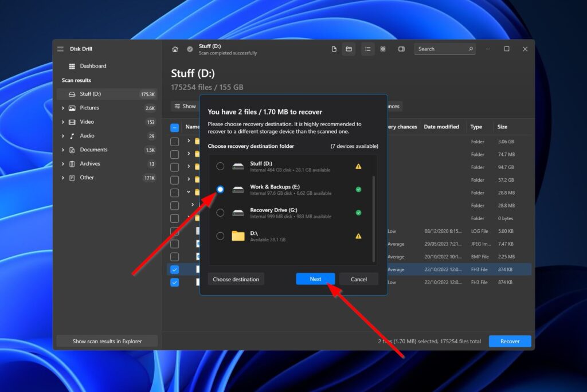Image resolution: width=587 pixels, height=392 pixels.
Task: Select Stuff (D:) as the recovery destination
Action: [220, 166]
